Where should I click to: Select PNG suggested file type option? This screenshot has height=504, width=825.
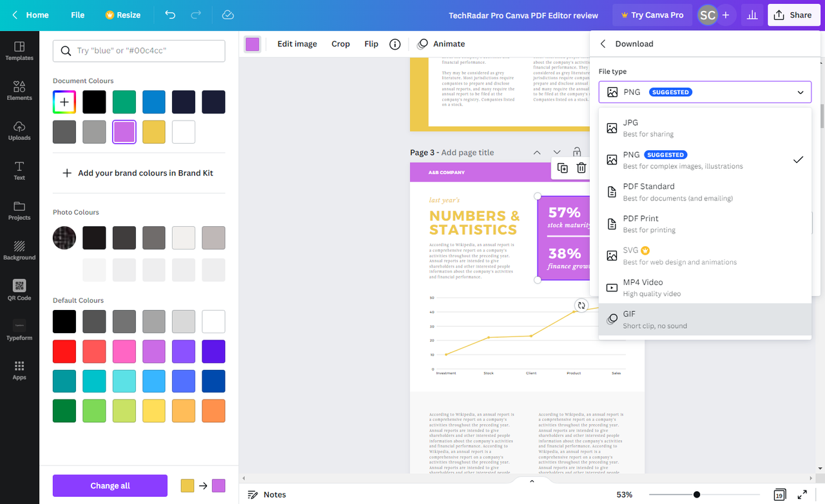[705, 160]
